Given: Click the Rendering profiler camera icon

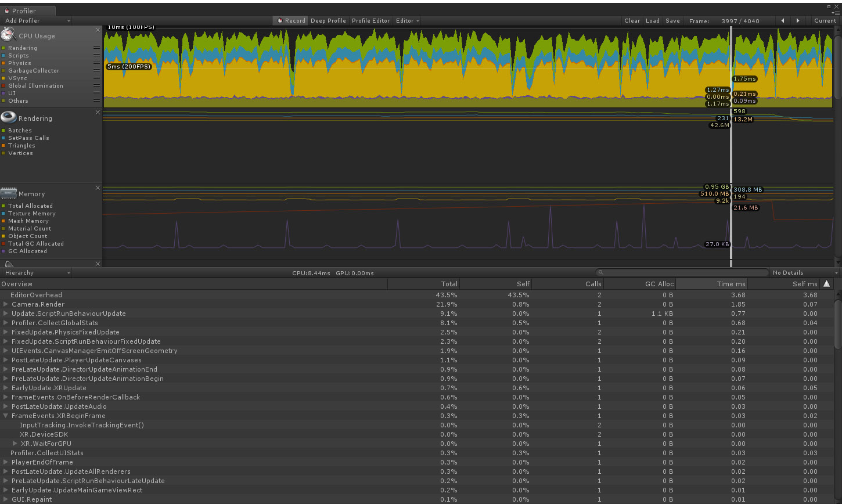Looking at the screenshot, I should pos(9,118).
